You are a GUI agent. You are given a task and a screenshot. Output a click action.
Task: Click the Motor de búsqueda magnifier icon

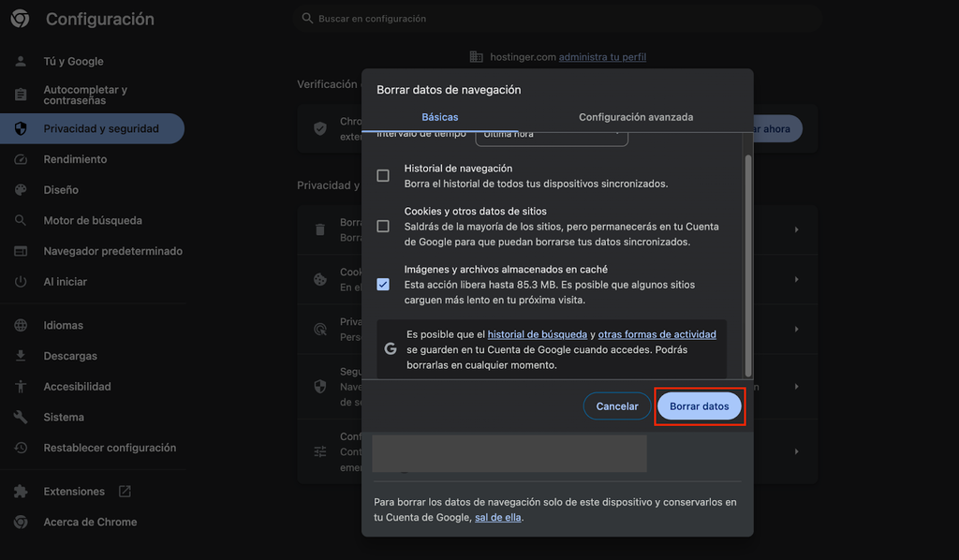pos(21,220)
